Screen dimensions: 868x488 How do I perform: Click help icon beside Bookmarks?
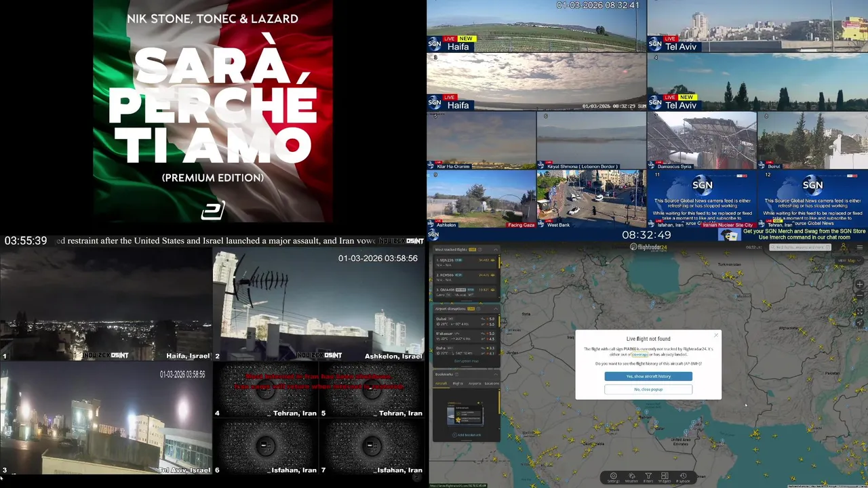pyautogui.click(x=457, y=374)
